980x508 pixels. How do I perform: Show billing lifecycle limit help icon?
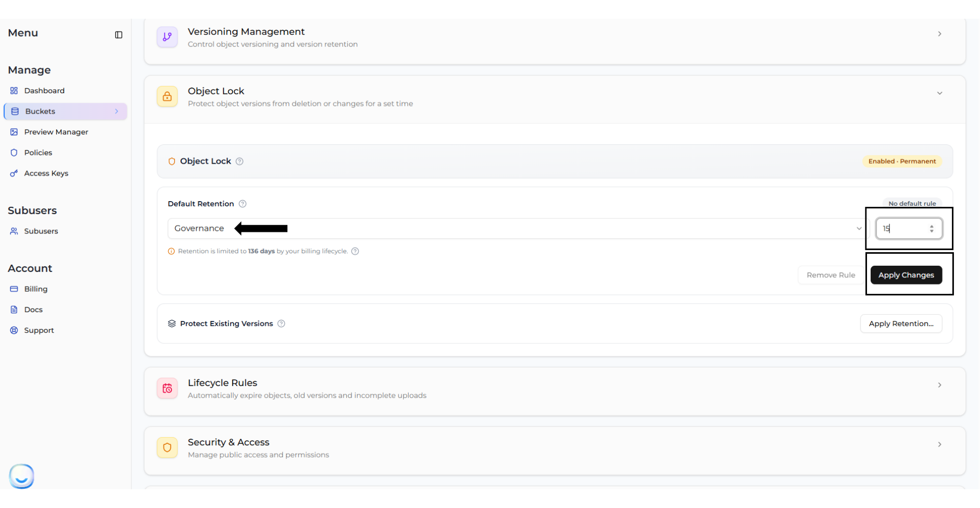[355, 251]
